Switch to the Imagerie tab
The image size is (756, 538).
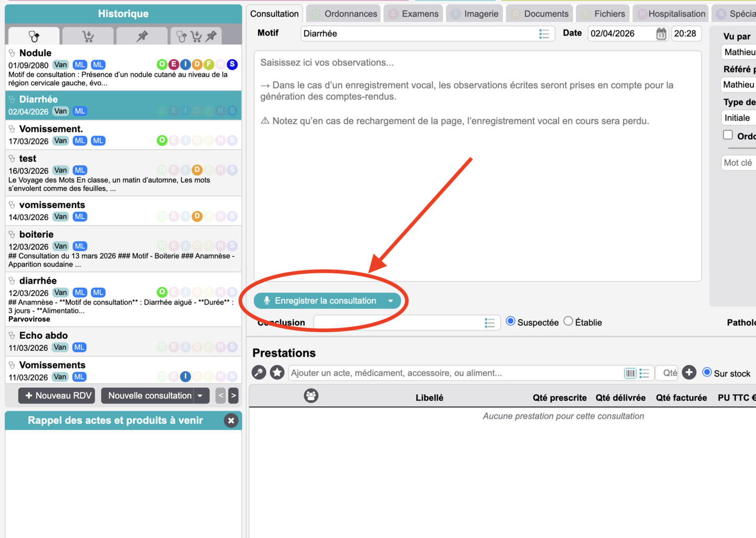coord(475,14)
